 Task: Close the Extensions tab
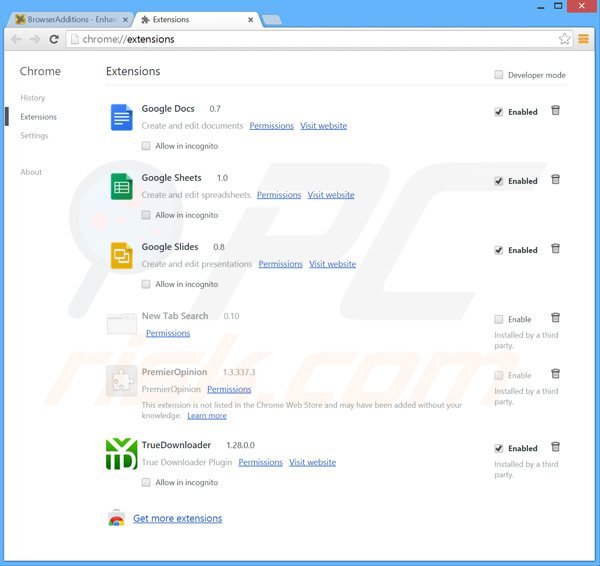click(250, 20)
